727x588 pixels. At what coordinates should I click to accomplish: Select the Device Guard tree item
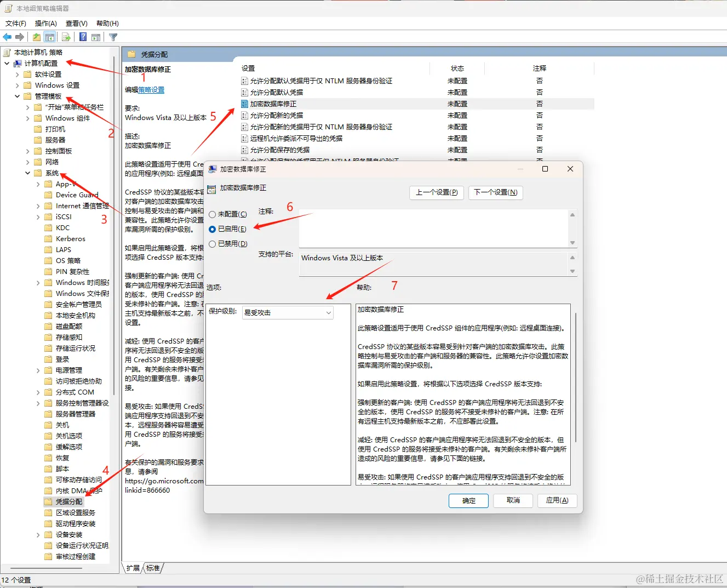coord(77,195)
